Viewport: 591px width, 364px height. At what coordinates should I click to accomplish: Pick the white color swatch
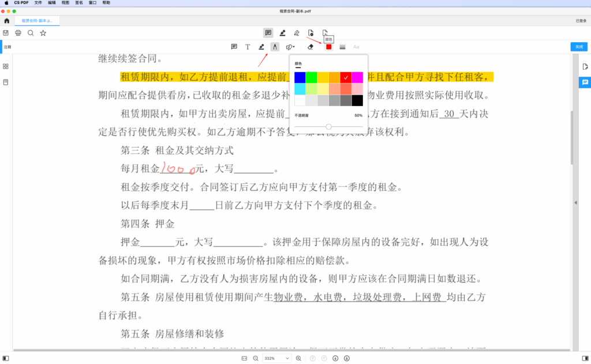tap(300, 100)
